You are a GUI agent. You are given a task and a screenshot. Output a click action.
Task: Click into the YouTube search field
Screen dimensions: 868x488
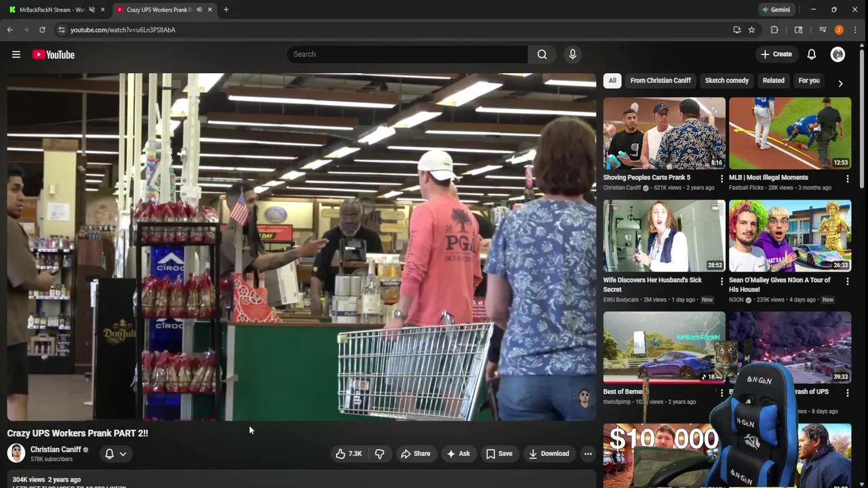tap(407, 54)
